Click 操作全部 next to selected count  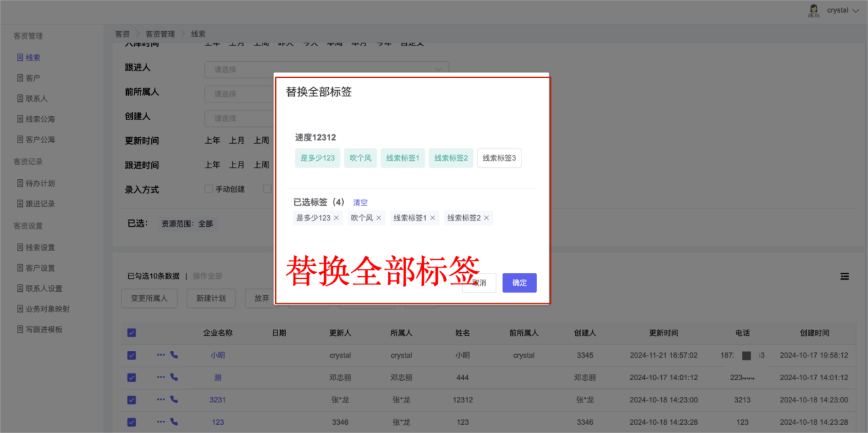(208, 276)
